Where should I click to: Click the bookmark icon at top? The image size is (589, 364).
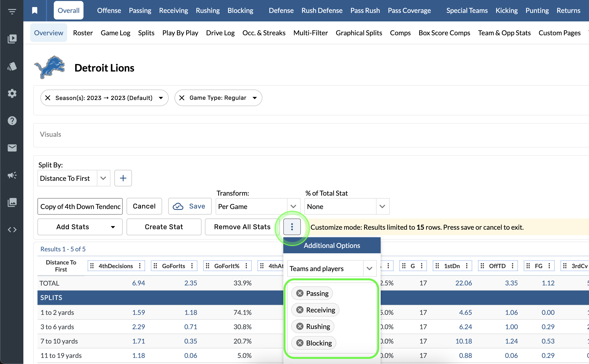[34, 10]
